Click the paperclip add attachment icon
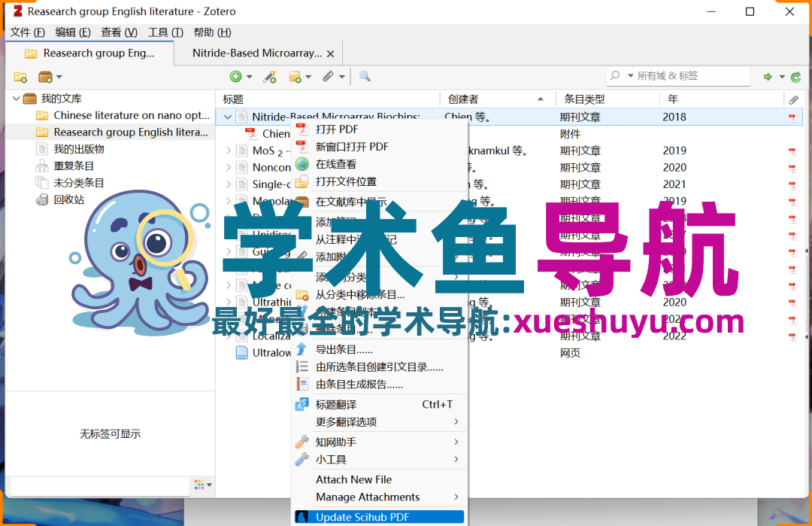This screenshot has width=812, height=526. click(x=328, y=77)
